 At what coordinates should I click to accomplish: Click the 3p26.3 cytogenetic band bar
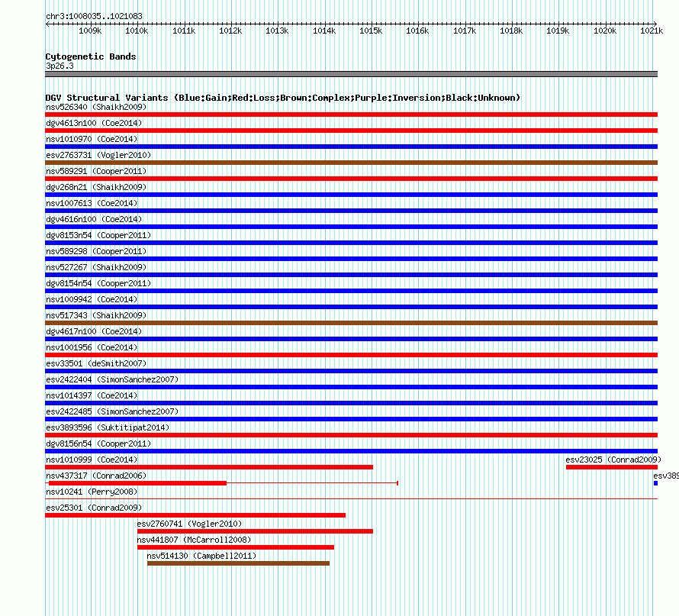tap(351, 74)
